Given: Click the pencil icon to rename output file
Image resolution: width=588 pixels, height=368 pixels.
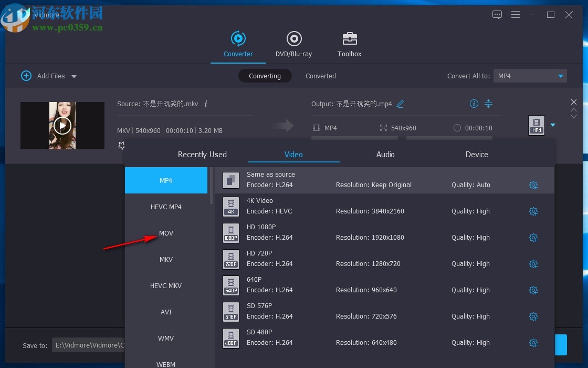Looking at the screenshot, I should pos(400,104).
